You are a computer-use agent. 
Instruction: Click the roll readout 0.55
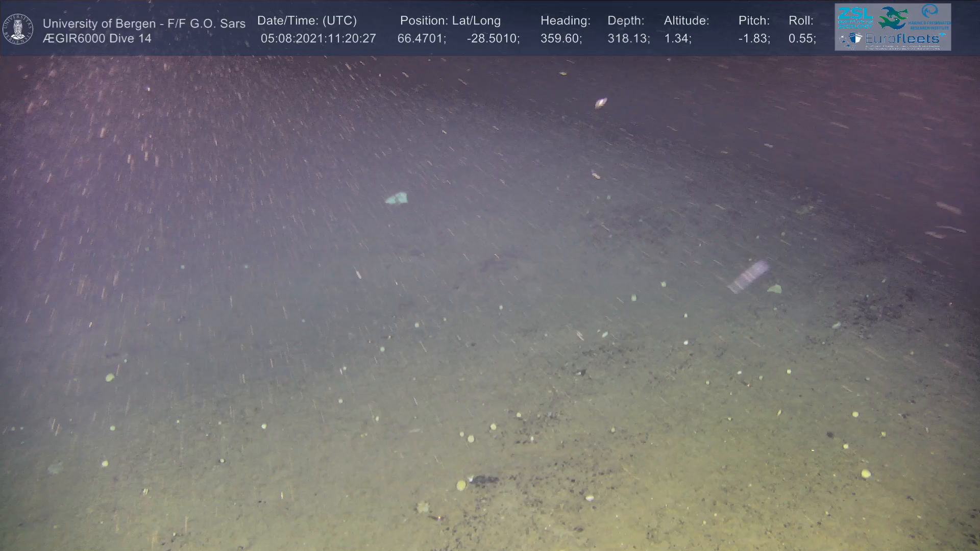pos(802,39)
